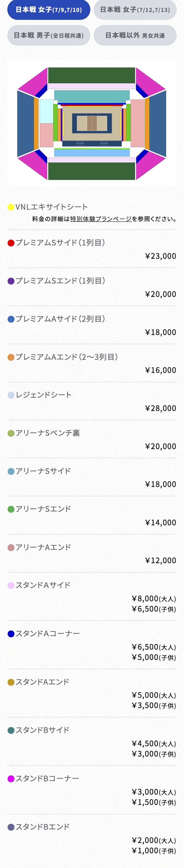184x868 pixels.
Task: Switch to 日本戦 女子(7/12,7/13) tab
Action: click(135, 10)
